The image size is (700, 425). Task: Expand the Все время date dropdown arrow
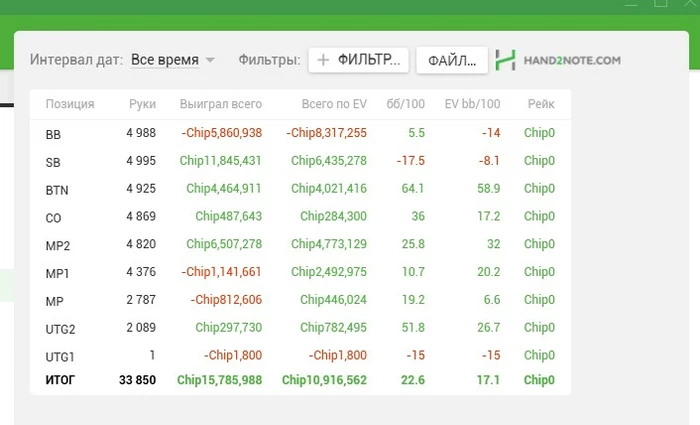210,60
